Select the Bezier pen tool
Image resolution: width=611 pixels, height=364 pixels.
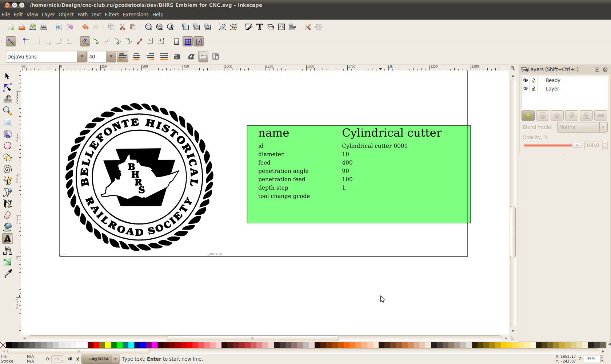coord(7,192)
